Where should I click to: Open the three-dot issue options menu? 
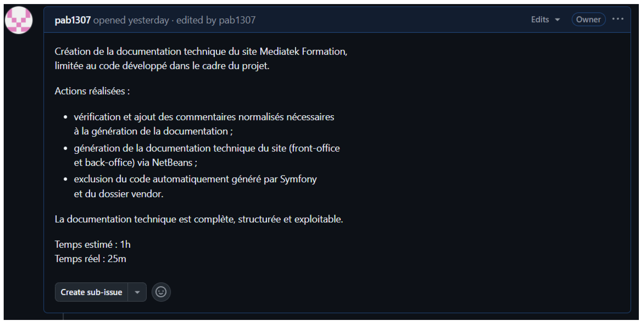(x=618, y=19)
